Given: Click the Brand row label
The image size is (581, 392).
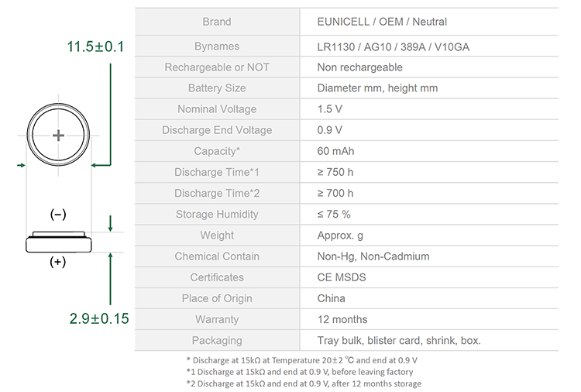Looking at the screenshot, I should (217, 22).
